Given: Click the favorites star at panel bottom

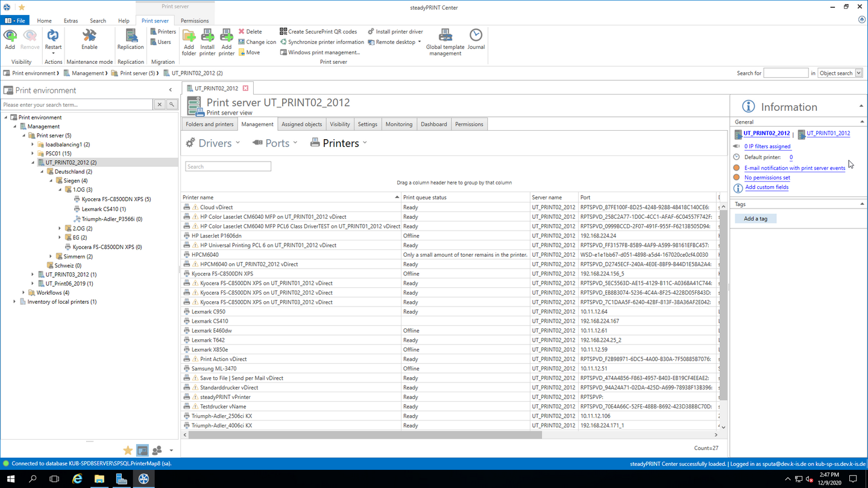Looking at the screenshot, I should (x=128, y=450).
